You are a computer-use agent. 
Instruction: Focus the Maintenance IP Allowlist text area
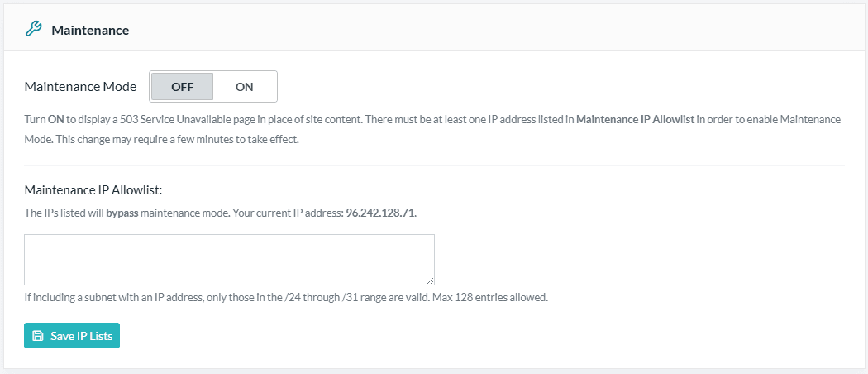[x=229, y=260]
